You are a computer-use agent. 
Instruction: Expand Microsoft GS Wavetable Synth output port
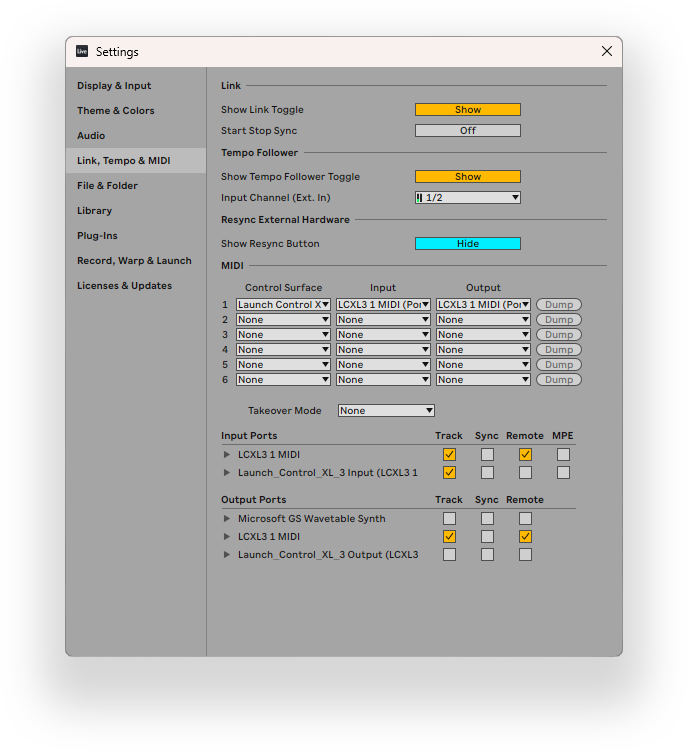click(227, 519)
